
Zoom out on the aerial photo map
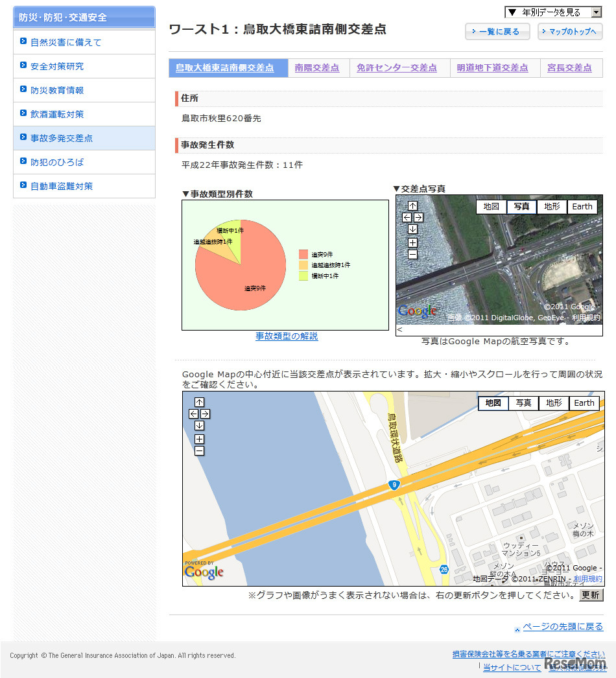pos(412,255)
